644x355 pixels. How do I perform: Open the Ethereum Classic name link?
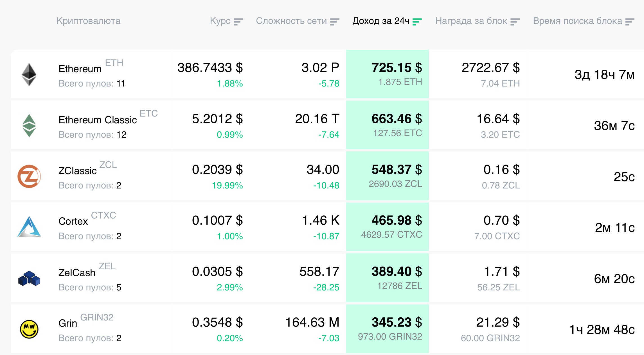98,120
